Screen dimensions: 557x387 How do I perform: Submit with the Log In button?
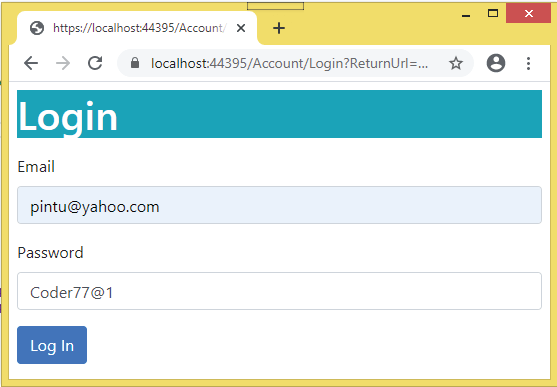point(52,345)
